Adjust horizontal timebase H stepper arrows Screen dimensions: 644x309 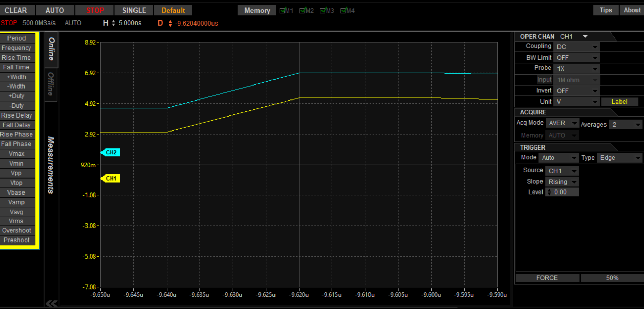[x=113, y=23]
